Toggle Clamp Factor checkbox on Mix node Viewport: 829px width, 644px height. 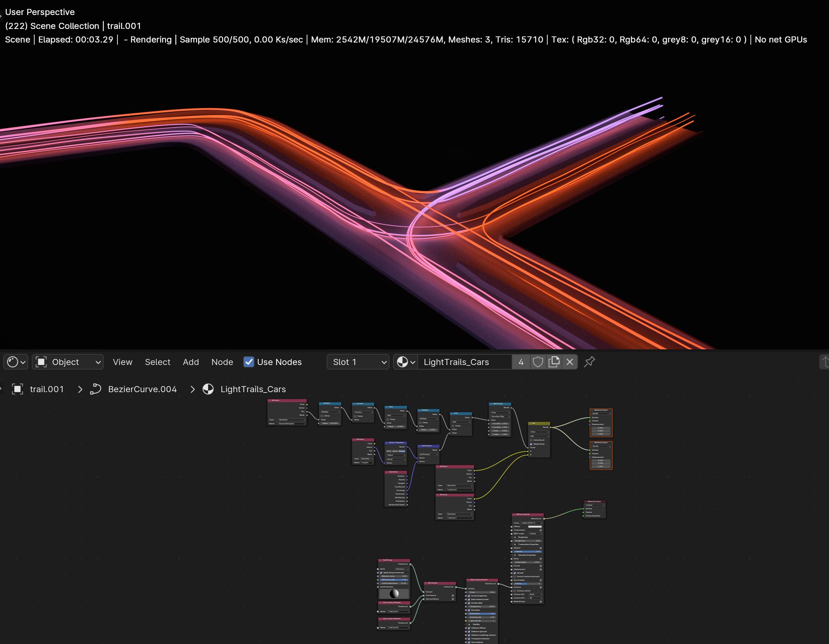(x=531, y=444)
